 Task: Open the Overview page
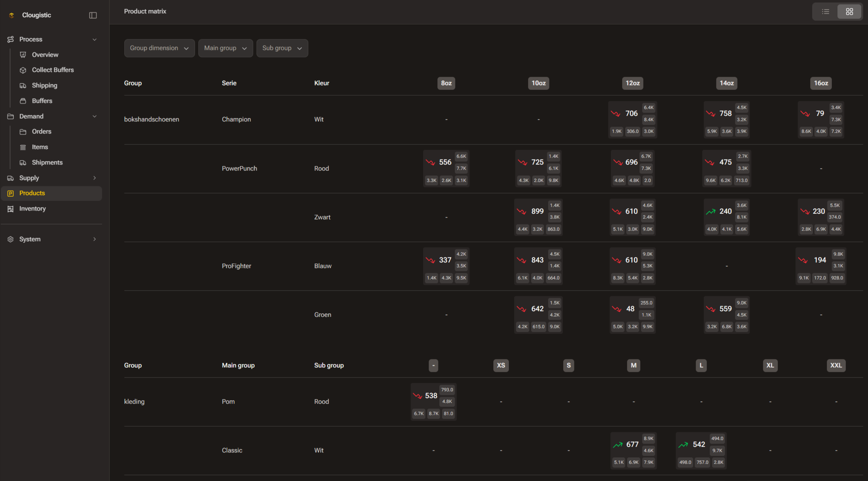point(45,55)
